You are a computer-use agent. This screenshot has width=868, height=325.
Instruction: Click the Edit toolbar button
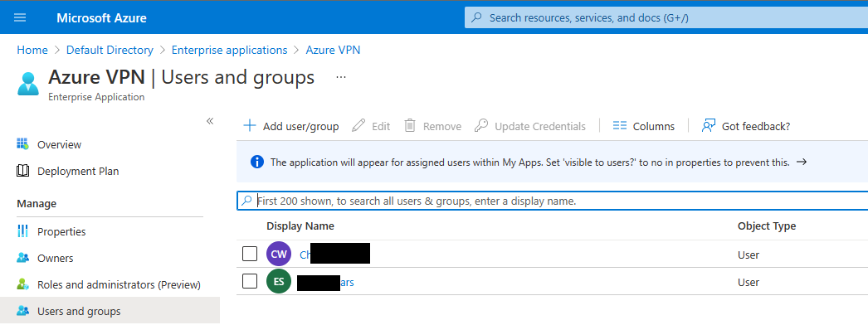point(371,126)
